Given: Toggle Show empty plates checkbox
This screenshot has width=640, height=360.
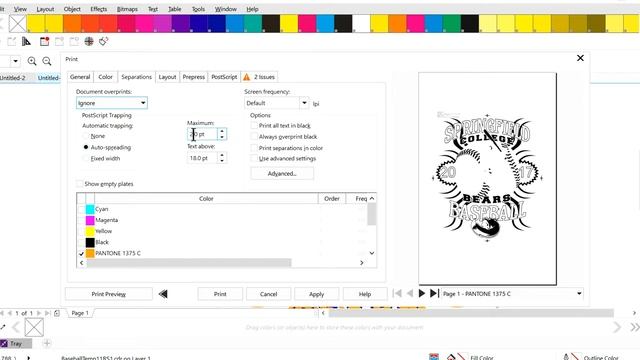Looking at the screenshot, I should click(80, 184).
